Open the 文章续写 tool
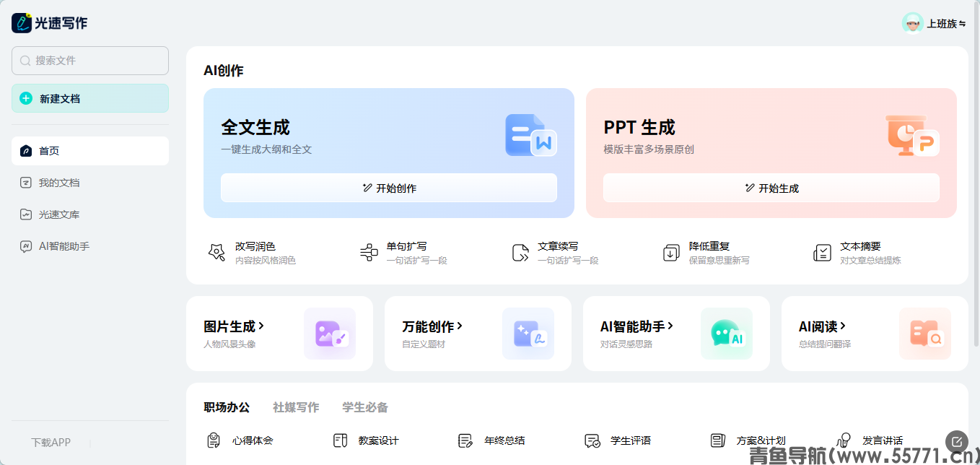This screenshot has height=465, width=980. click(556, 253)
